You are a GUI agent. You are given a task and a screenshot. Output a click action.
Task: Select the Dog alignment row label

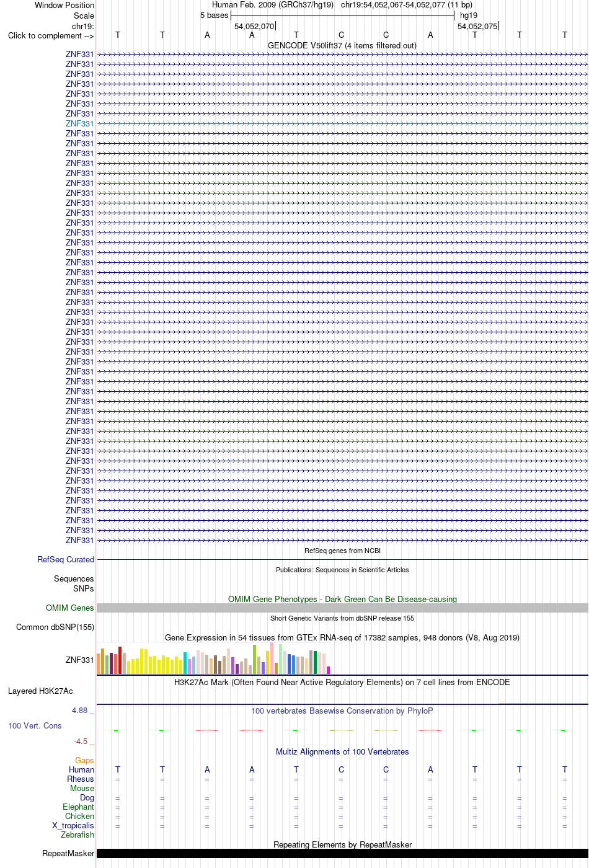[x=87, y=797]
